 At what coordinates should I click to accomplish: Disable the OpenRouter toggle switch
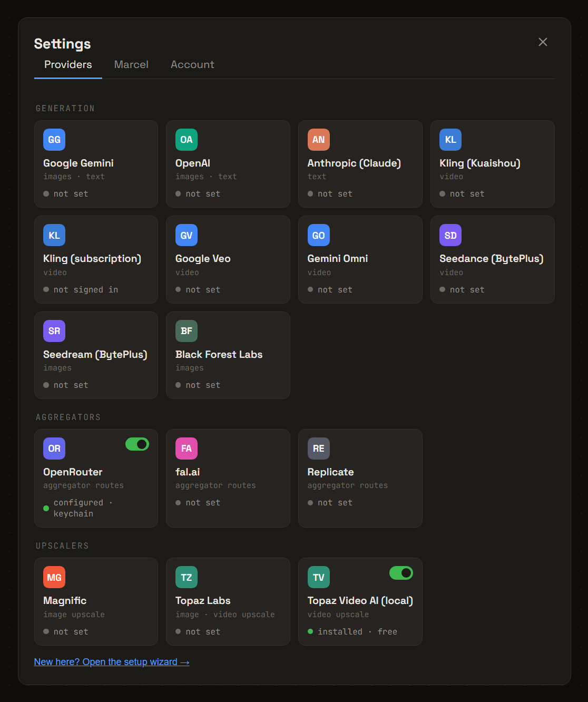click(x=137, y=444)
